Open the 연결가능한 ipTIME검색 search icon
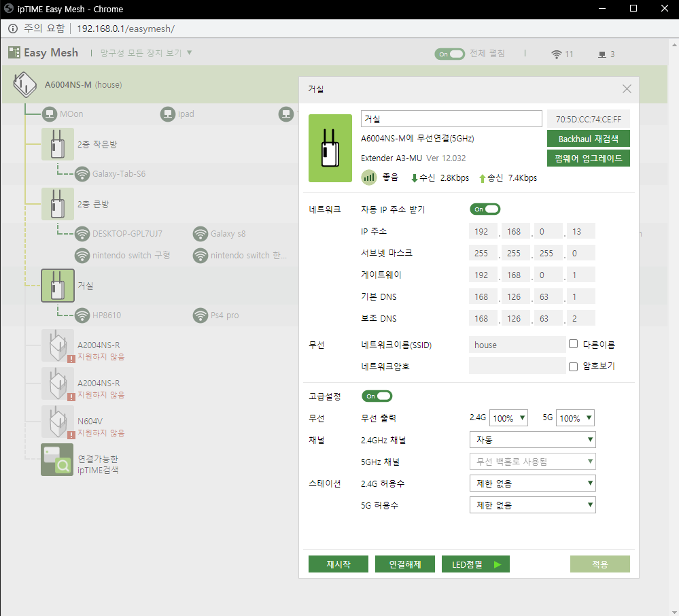679x616 pixels. [x=57, y=460]
